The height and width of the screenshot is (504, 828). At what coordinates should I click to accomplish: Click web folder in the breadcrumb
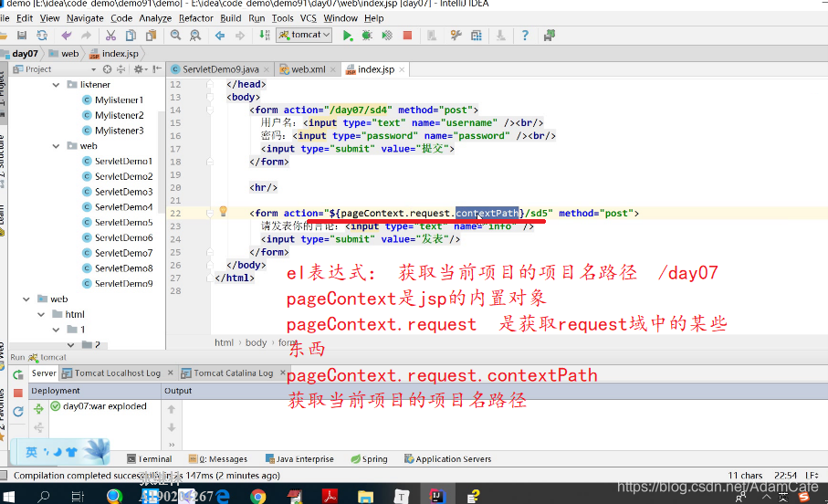pos(64,53)
